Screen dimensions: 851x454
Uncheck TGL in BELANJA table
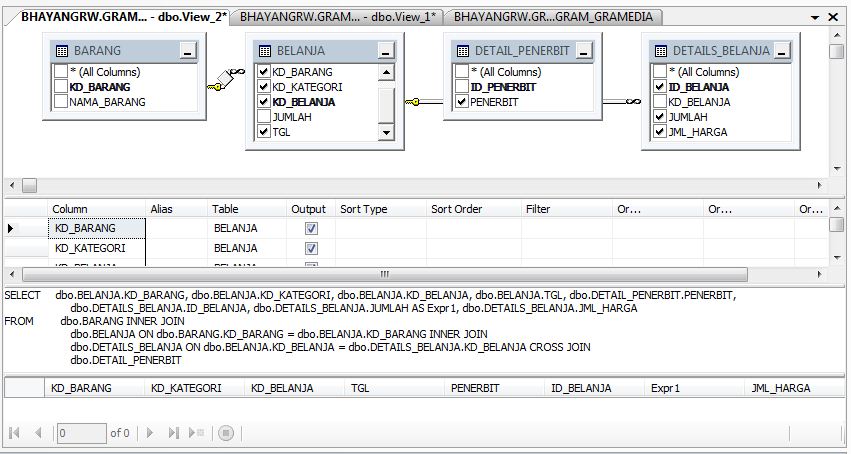click(264, 132)
